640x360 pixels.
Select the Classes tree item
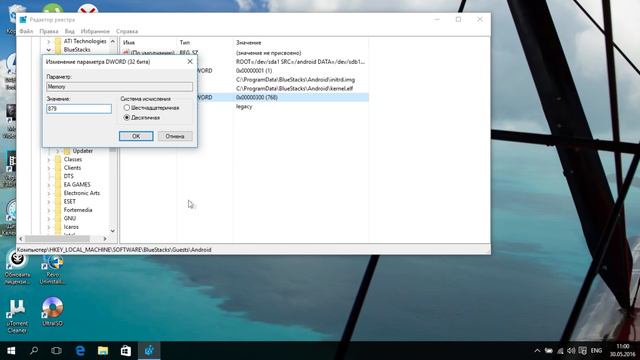click(73, 159)
